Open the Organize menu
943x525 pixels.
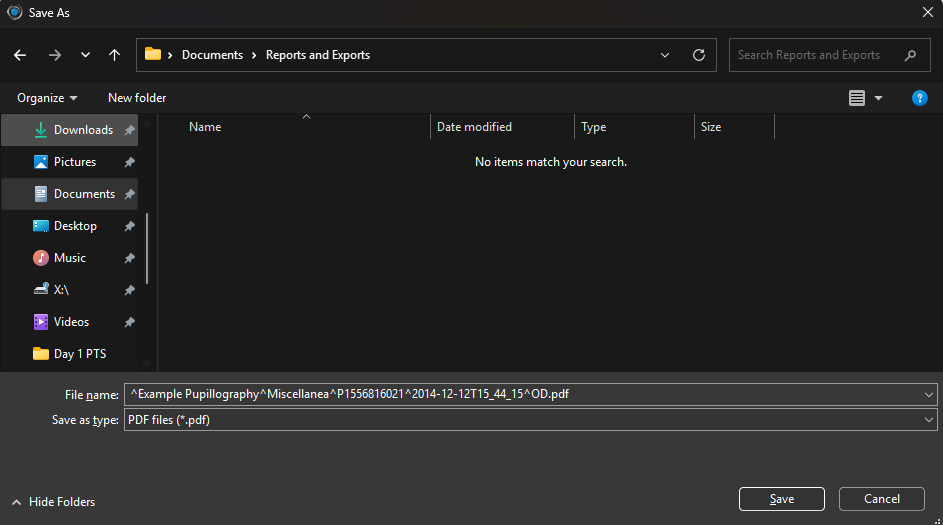click(x=47, y=98)
